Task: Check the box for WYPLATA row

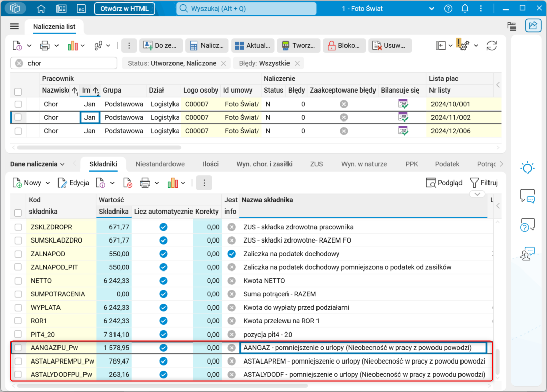Action: coord(18,308)
